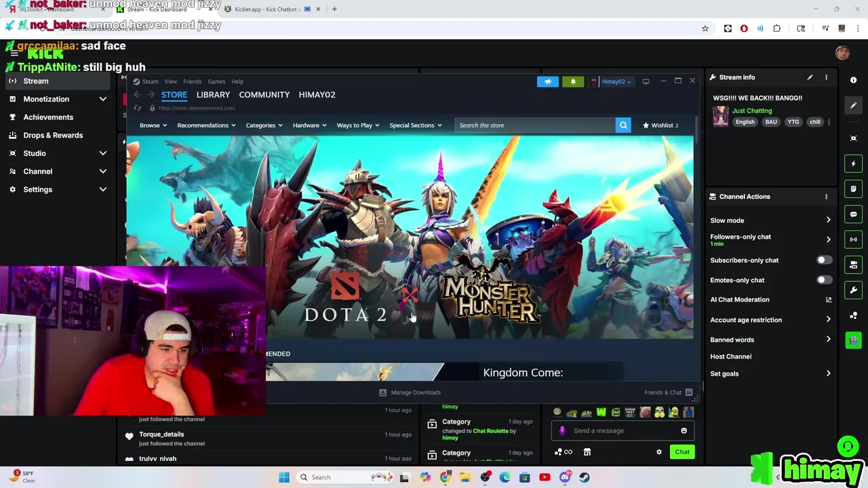Click the broadcast signal widget icon in right rail
The height and width of the screenshot is (488, 868).
854,239
